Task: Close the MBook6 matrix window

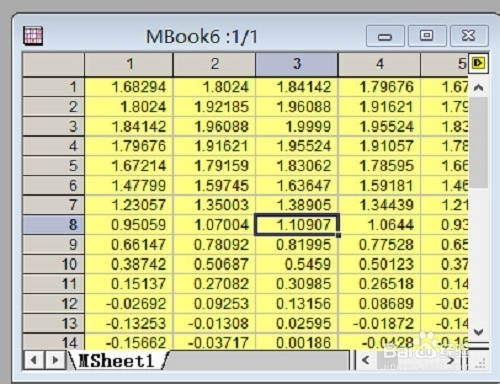Action: tap(469, 36)
